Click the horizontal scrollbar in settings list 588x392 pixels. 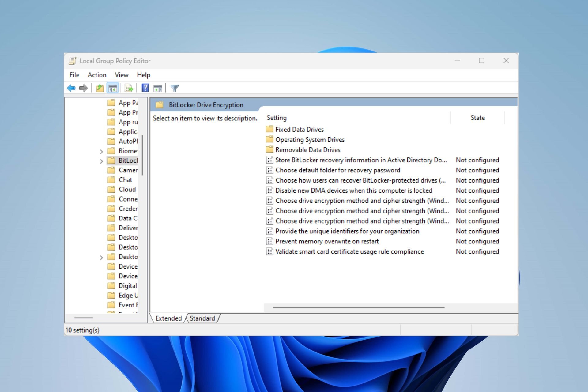pos(358,307)
